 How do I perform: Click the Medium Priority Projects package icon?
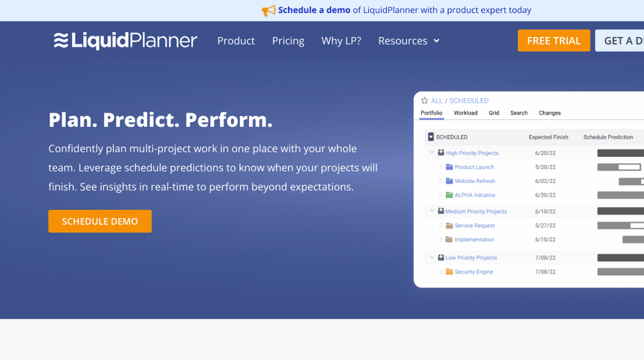pyautogui.click(x=441, y=211)
